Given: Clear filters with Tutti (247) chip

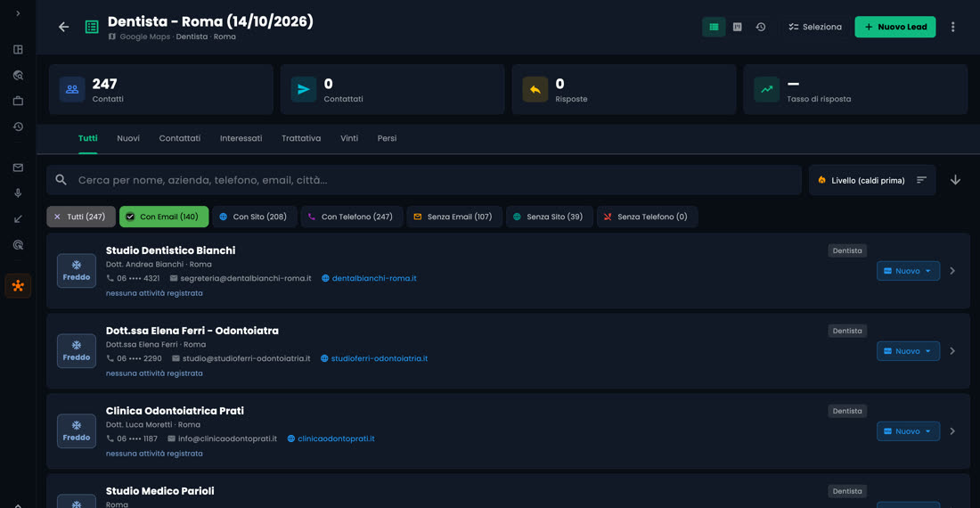Looking at the screenshot, I should point(80,217).
